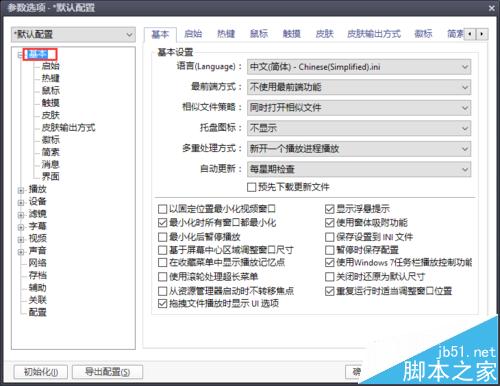
Task: Select 网络 in the settings tree
Action: pos(38,263)
